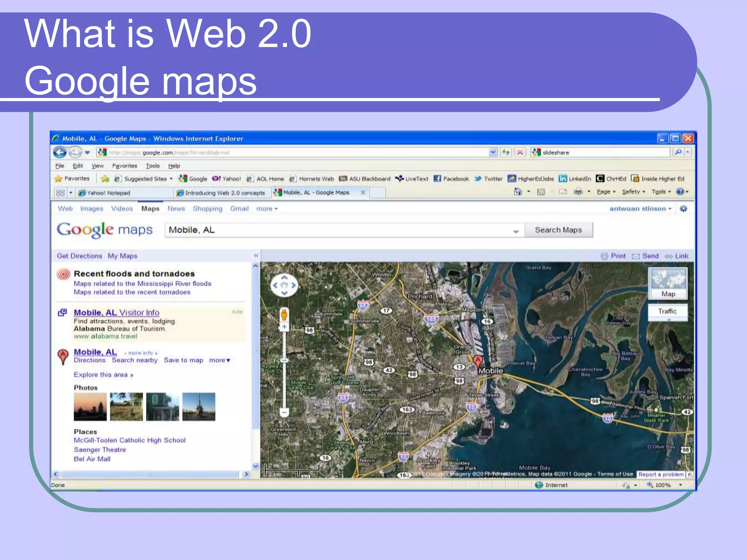Click the stop loading X icon
The image size is (747, 560).
tap(520, 152)
